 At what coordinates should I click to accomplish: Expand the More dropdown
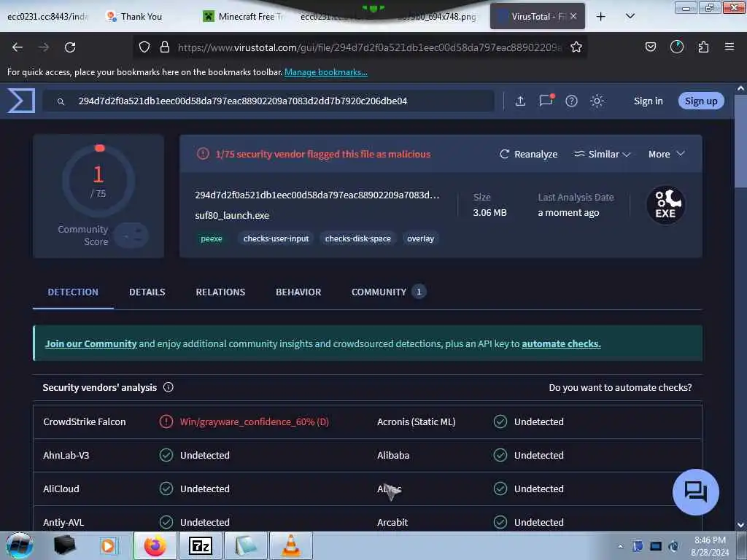click(x=667, y=154)
